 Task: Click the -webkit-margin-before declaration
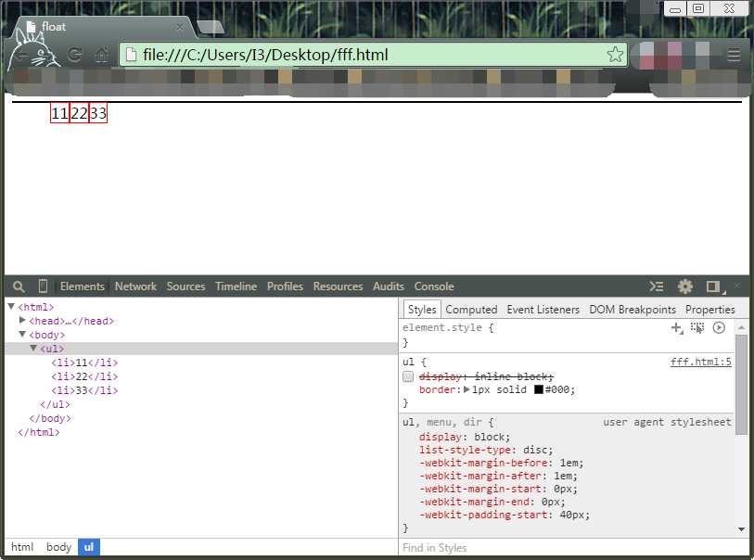501,464
